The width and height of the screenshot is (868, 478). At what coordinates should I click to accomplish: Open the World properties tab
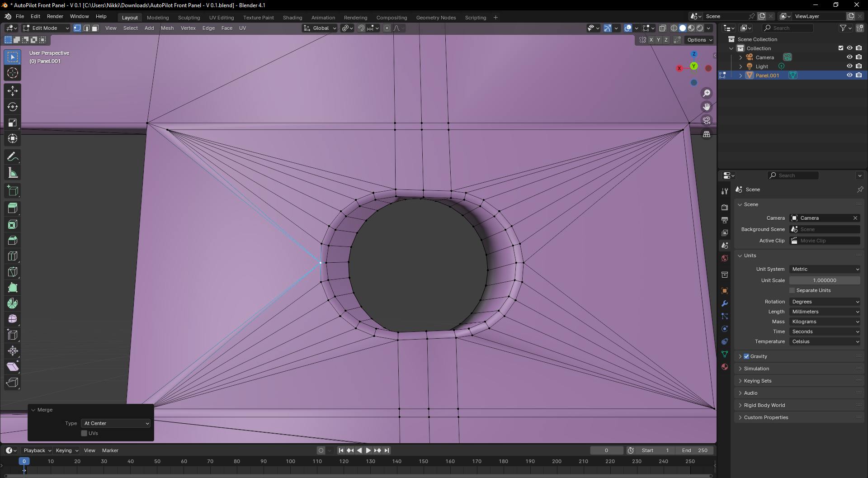point(725,258)
